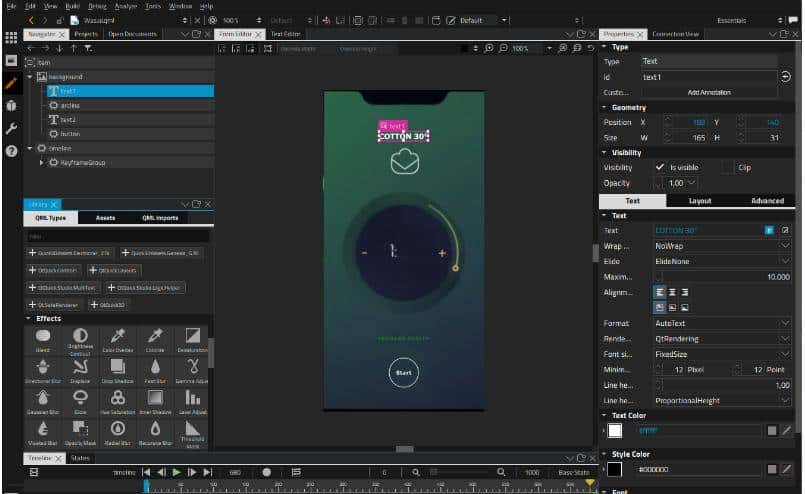Screen dimensions: 805x494
Task: Move item down in Navigator toolbar
Action: pos(59,48)
